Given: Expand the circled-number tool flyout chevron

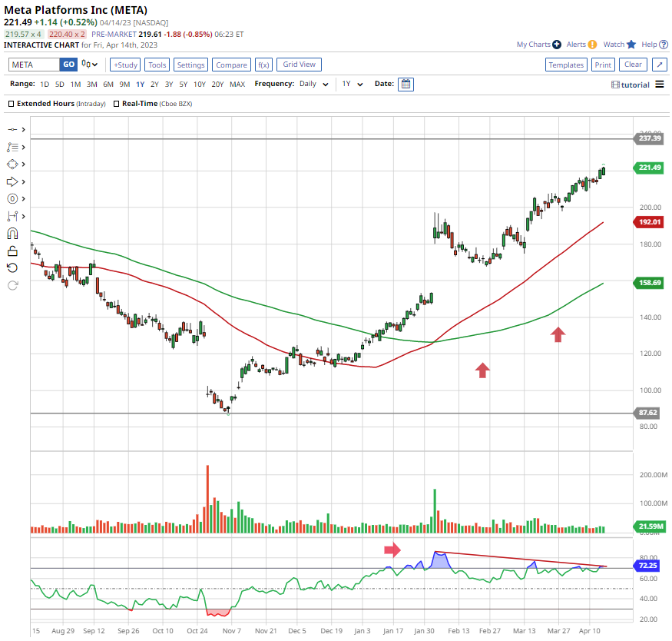Looking at the screenshot, I should [x=23, y=199].
